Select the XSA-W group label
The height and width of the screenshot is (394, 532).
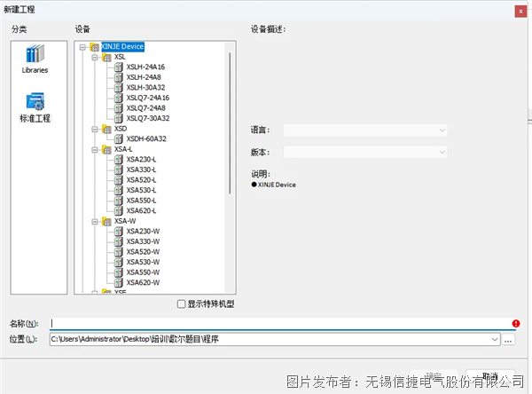[x=125, y=221]
